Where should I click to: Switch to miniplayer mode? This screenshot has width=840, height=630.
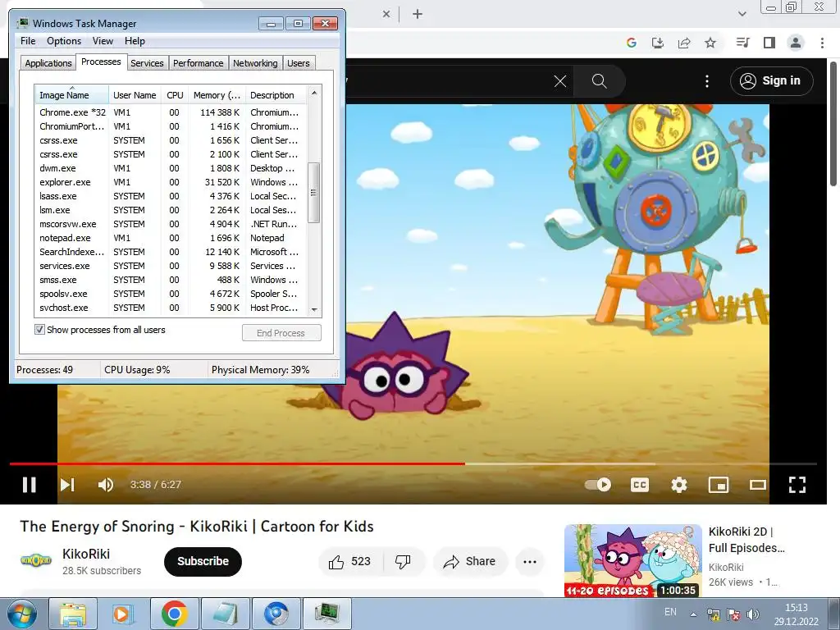point(719,484)
